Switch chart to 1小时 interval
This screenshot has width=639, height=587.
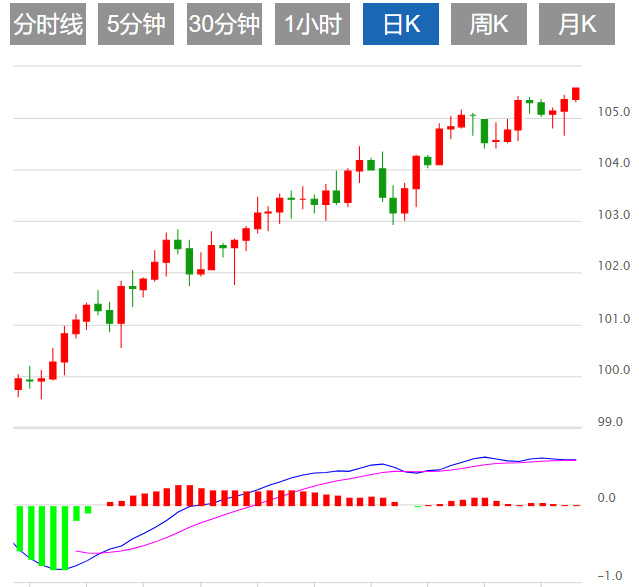[312, 24]
